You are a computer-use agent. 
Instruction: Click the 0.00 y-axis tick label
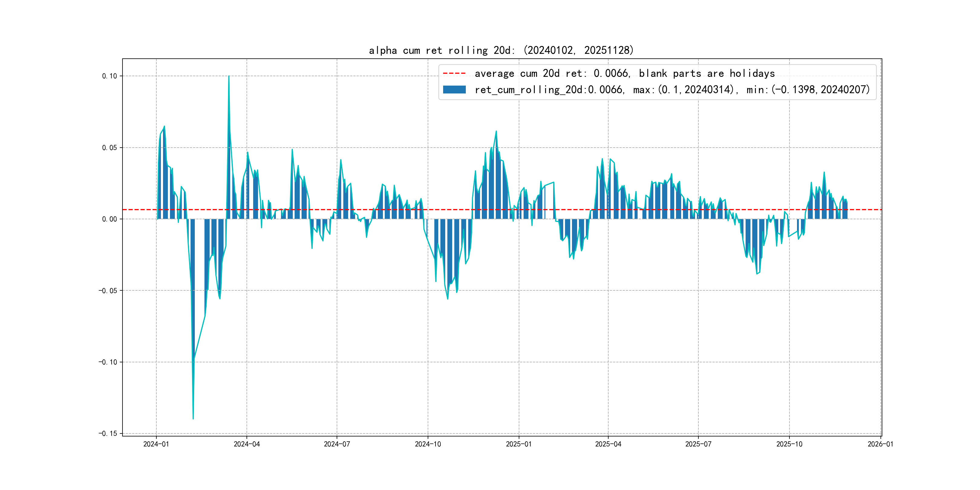click(x=109, y=219)
